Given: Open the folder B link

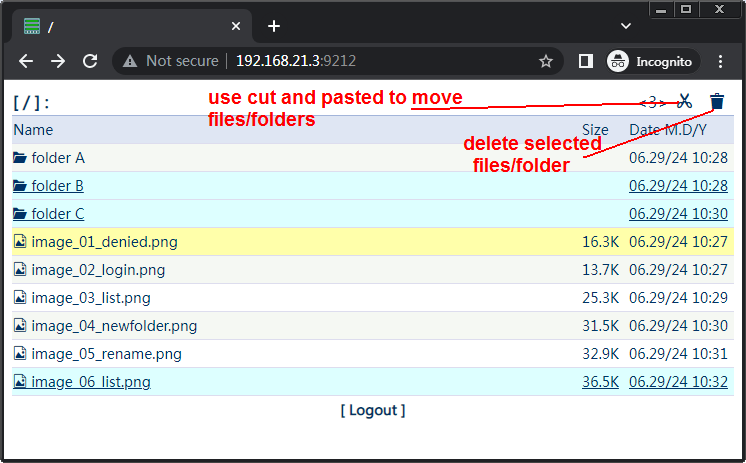Looking at the screenshot, I should (x=57, y=186).
